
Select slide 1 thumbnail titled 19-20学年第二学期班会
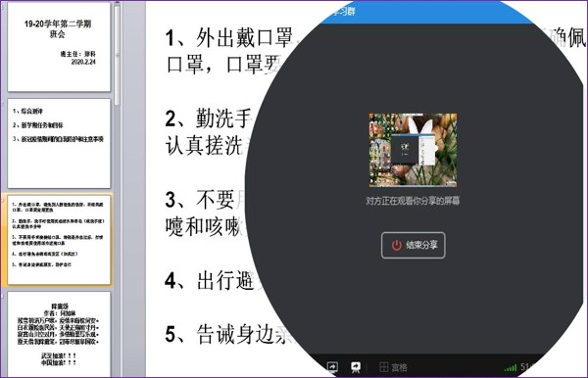59,47
